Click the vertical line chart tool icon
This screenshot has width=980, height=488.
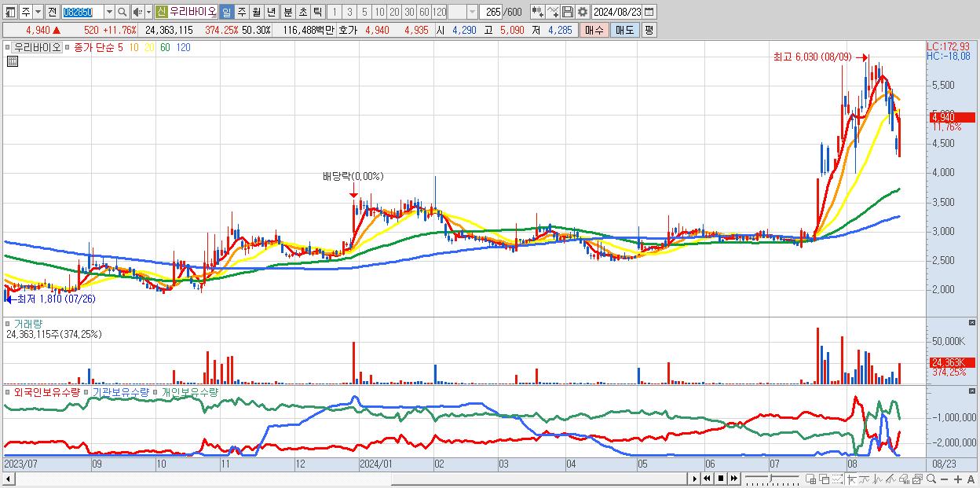[878, 479]
